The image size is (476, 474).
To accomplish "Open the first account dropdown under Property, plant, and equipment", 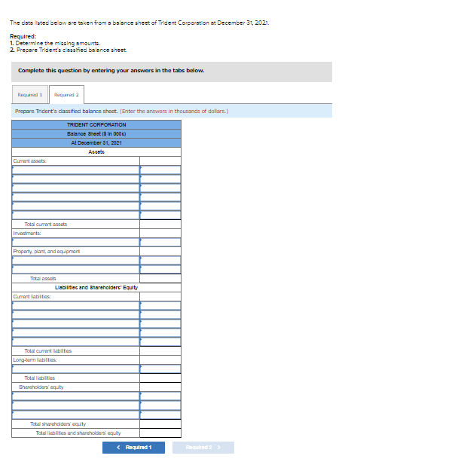I will click(x=75, y=260).
